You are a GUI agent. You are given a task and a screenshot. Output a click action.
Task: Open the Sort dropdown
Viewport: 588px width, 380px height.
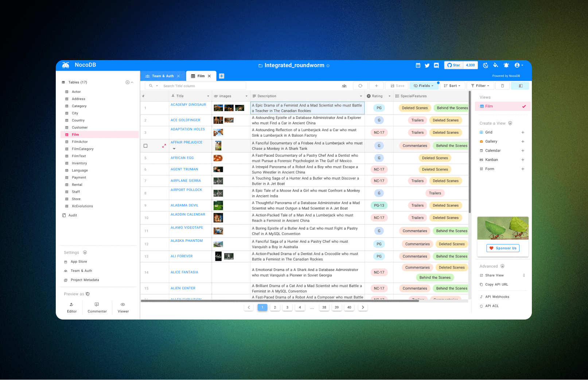tap(452, 86)
